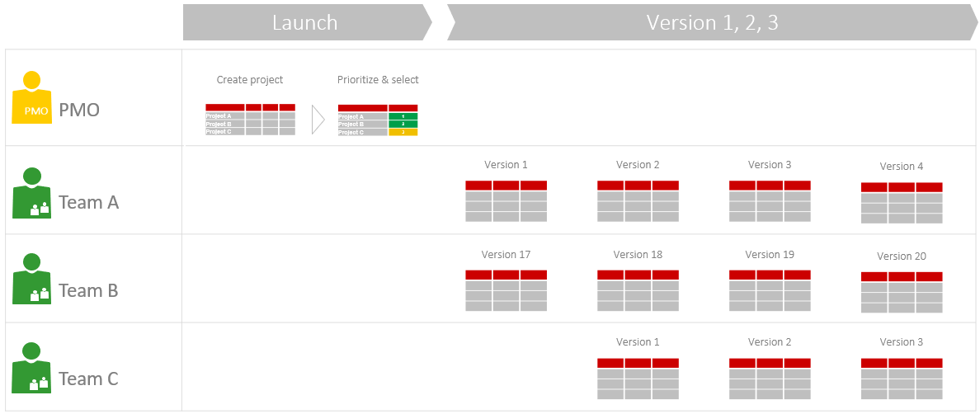Open the Prioritize & select table thumbnail
The height and width of the screenshot is (414, 980).
point(378,120)
